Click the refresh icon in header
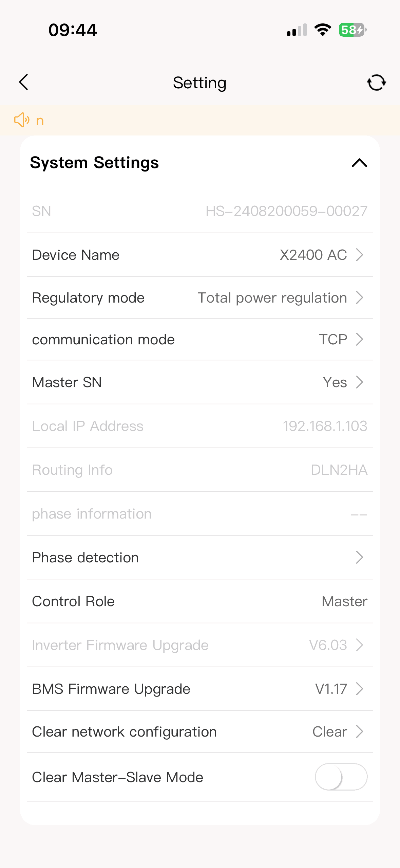Screen dimensions: 400x868 [x=376, y=83]
